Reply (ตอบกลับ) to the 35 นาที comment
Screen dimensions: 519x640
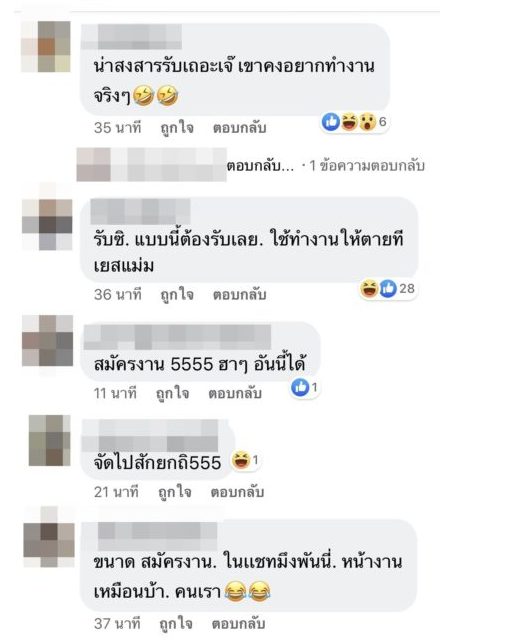point(240,128)
